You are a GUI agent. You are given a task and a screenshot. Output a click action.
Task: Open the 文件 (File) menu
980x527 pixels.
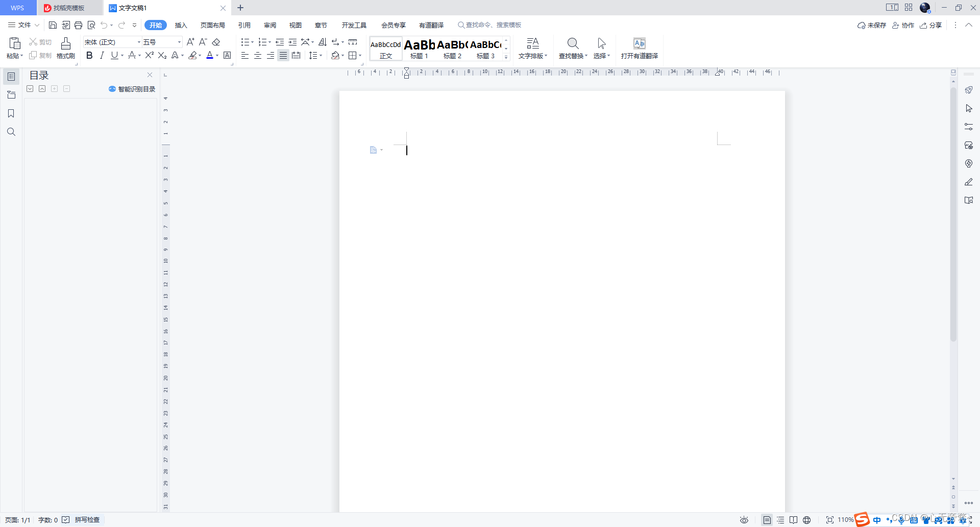23,25
